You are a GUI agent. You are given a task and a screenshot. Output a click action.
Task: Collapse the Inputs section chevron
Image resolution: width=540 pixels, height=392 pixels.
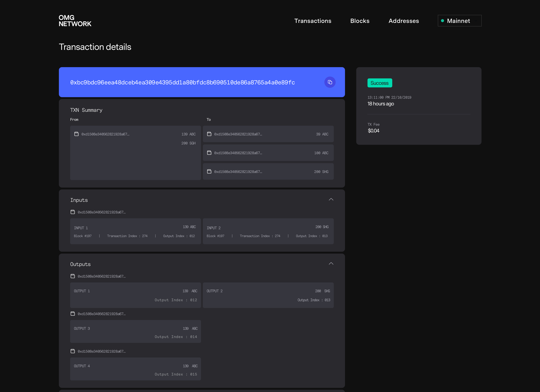tap(331, 199)
